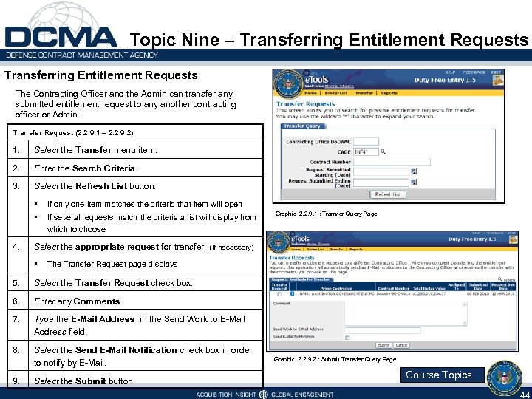Open Home menu in Submit Transfer page
The width and height of the screenshot is (532, 399).
click(296, 250)
